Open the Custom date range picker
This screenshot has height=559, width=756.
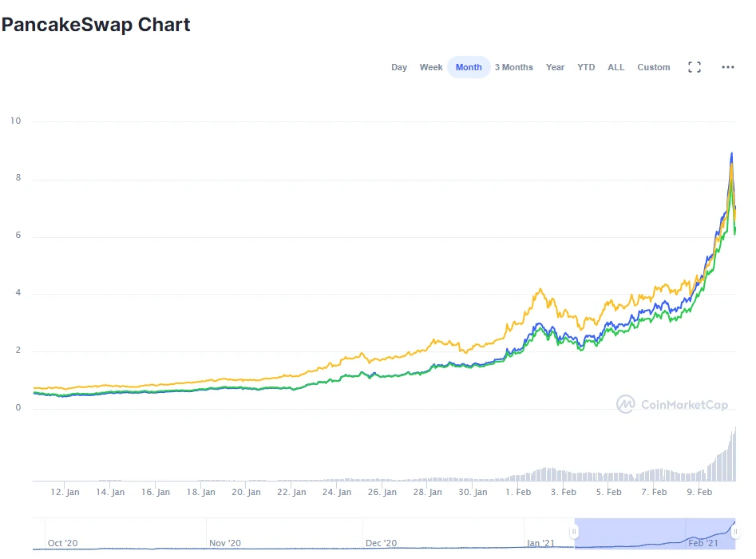coord(653,67)
